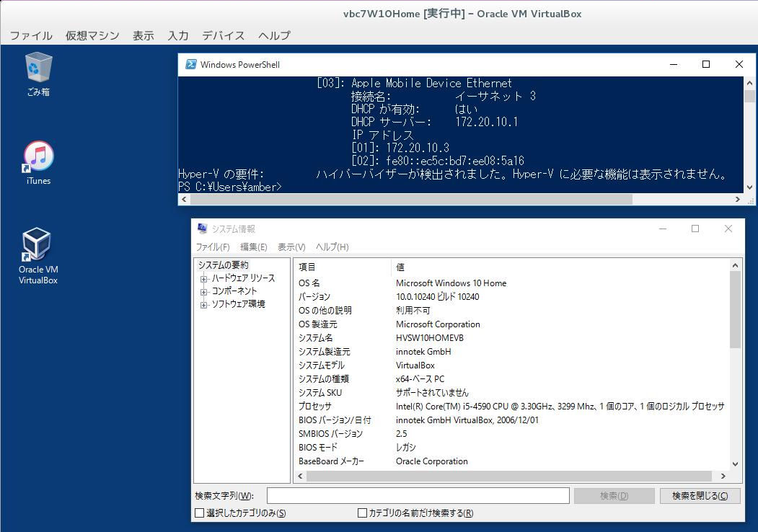Select value 'innotek GmbH VirtualBox, 2006/12/01'
Viewport: 758px width, 532px height.
tap(467, 420)
